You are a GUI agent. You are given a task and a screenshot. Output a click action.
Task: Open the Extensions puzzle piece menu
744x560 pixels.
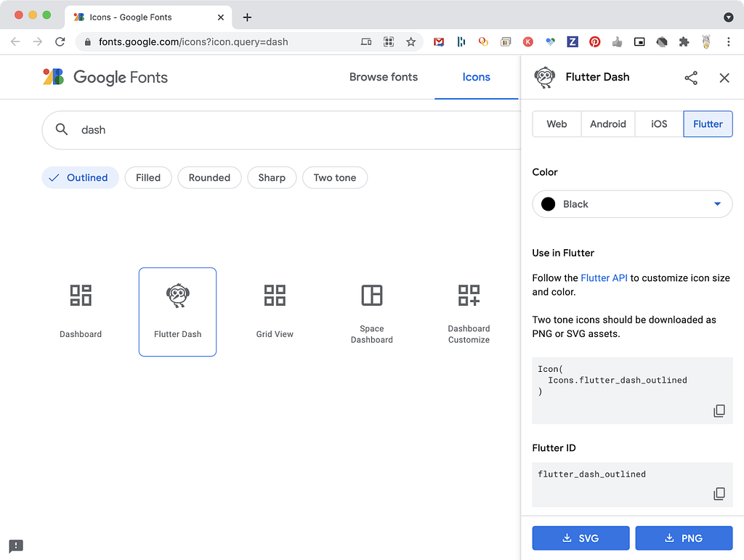point(684,41)
